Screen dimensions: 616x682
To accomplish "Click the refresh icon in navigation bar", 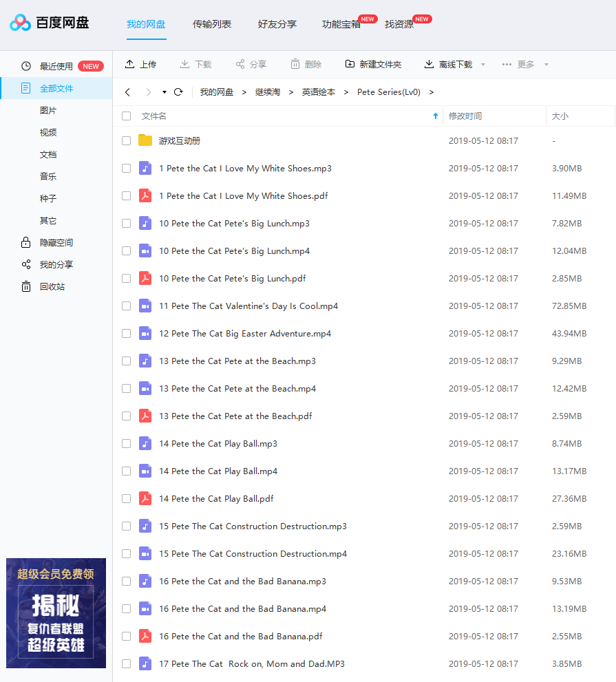I will 178,92.
